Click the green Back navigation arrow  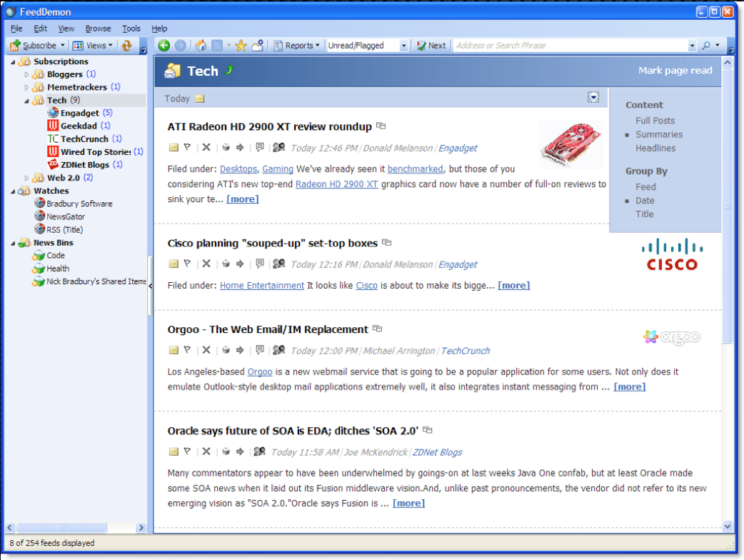(x=164, y=46)
